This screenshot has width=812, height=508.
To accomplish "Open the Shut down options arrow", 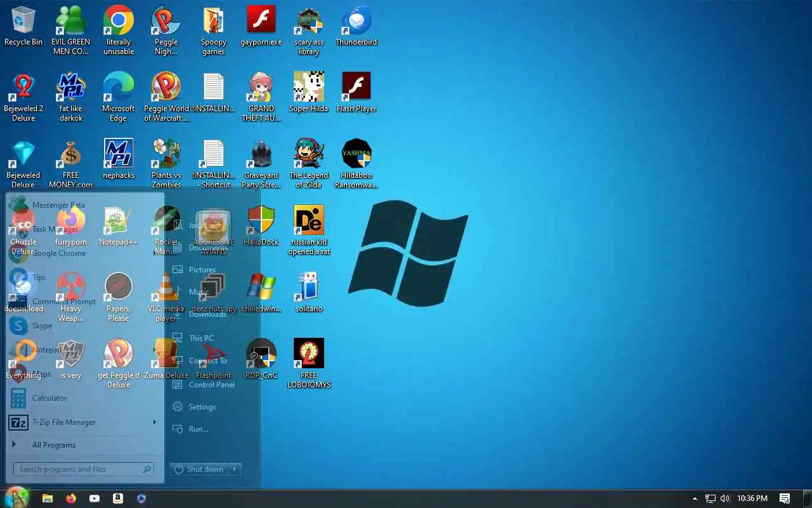I will [x=235, y=469].
